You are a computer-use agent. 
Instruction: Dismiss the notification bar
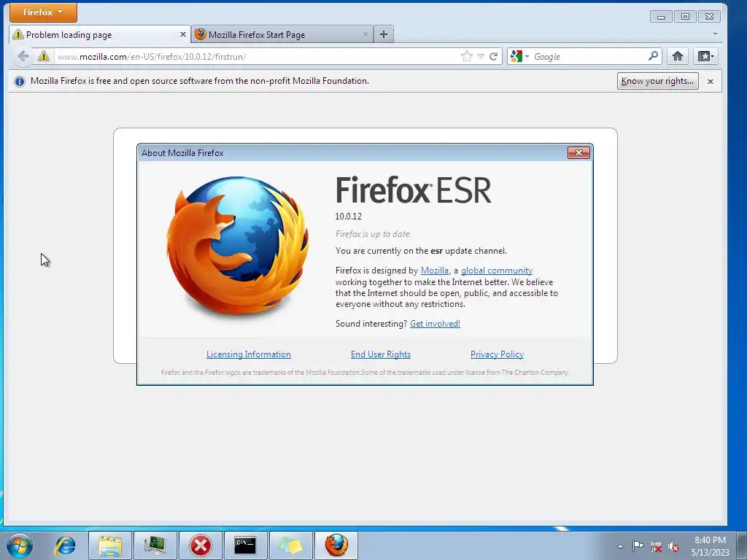[x=711, y=82]
